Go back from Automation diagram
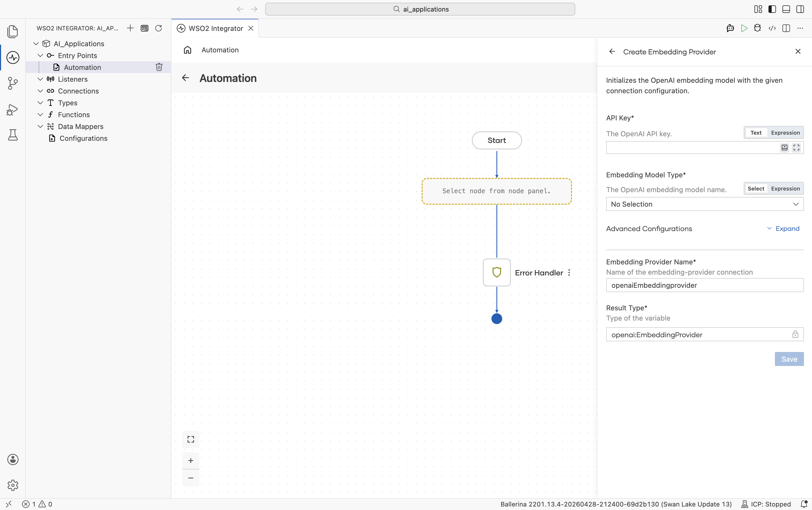 tap(185, 78)
